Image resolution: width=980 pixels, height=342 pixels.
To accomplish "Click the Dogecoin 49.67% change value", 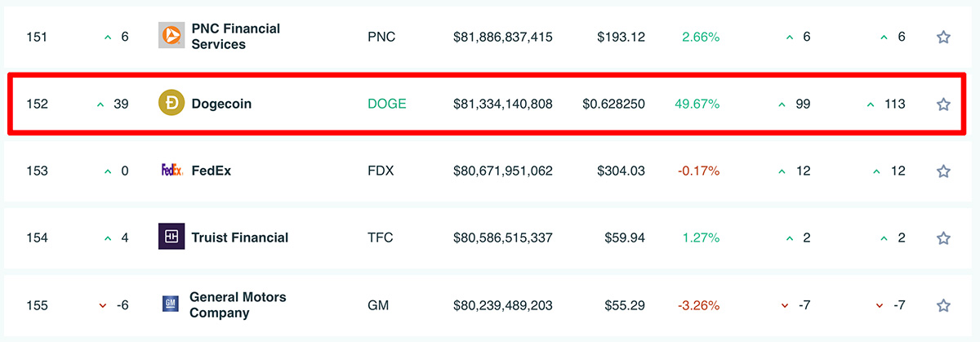I will 697,104.
